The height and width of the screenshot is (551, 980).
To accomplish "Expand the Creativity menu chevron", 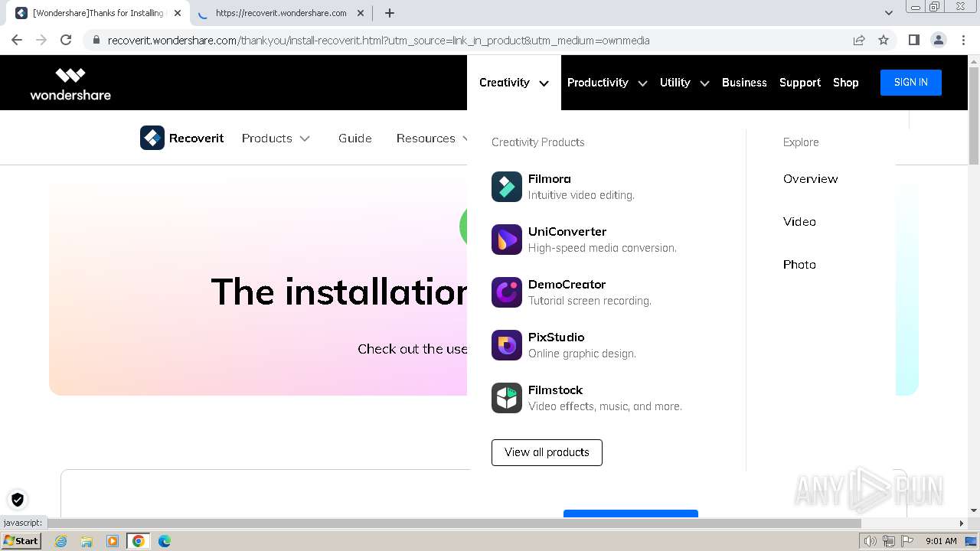I will (x=544, y=83).
